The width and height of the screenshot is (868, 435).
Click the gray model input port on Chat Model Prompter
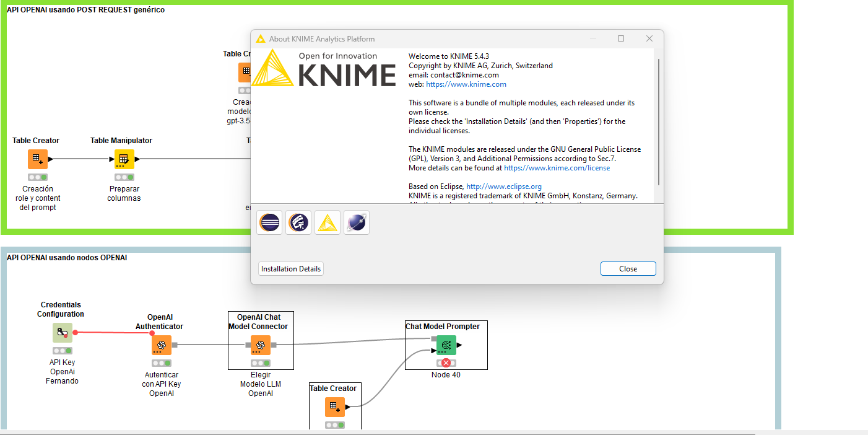(x=433, y=338)
